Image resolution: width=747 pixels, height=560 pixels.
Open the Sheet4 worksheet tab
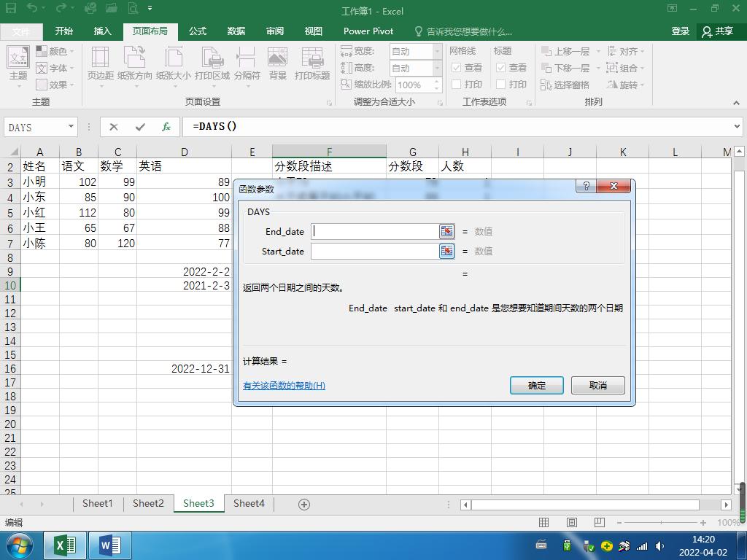249,503
